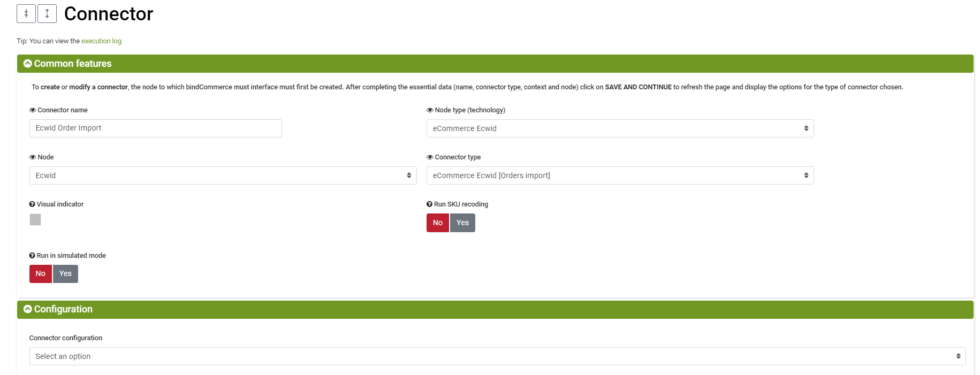Set Run in simulated mode to No

coord(41,274)
